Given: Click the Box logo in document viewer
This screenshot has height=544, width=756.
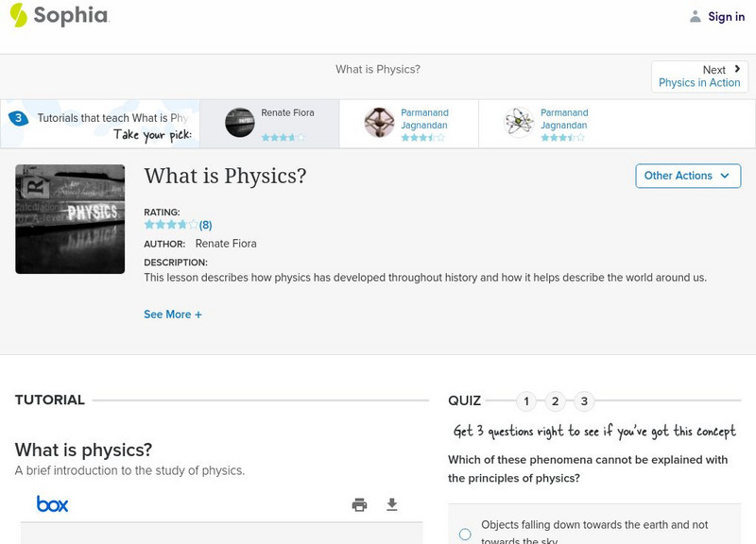Looking at the screenshot, I should click(52, 504).
